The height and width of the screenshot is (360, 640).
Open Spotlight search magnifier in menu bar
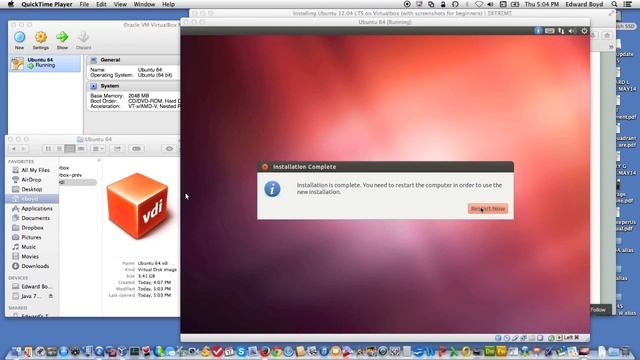click(x=614, y=4)
